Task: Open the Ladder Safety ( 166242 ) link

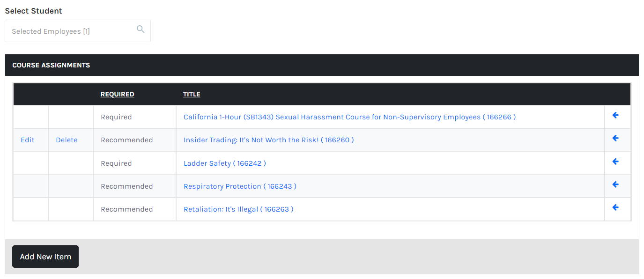Action: pyautogui.click(x=225, y=163)
